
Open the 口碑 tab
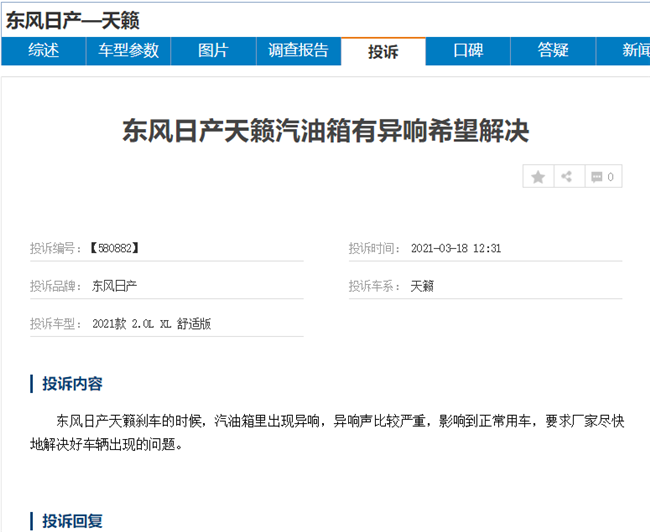tap(468, 51)
